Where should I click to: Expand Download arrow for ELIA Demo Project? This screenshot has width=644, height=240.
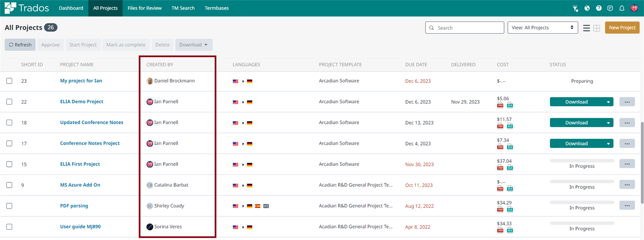click(x=608, y=102)
